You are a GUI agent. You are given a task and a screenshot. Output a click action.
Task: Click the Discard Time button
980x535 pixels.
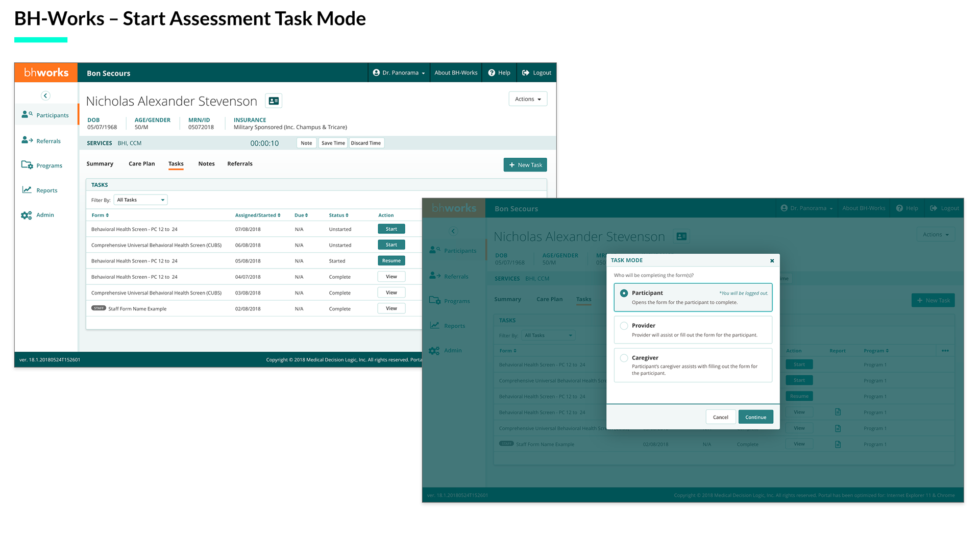(x=366, y=143)
